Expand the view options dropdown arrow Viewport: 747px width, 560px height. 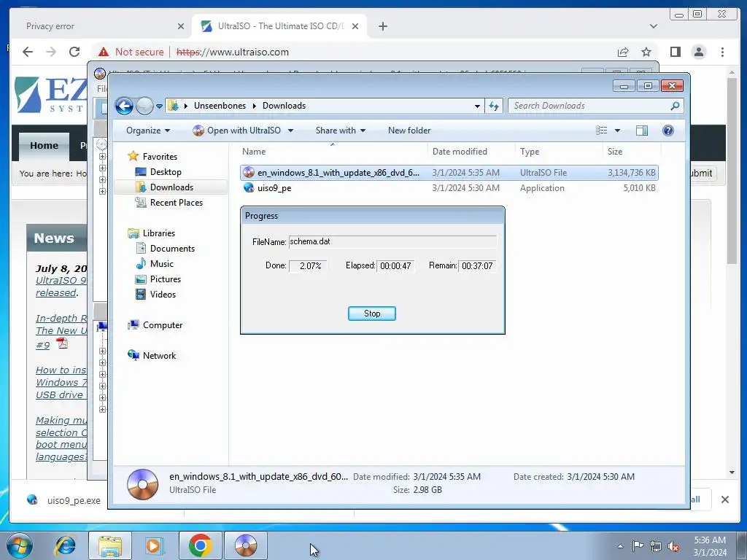(x=617, y=131)
